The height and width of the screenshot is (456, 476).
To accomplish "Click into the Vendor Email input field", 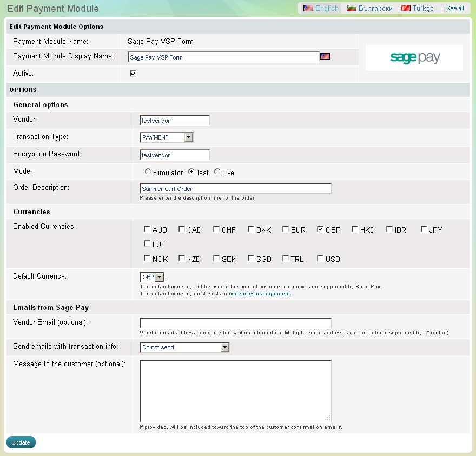I will [235, 323].
